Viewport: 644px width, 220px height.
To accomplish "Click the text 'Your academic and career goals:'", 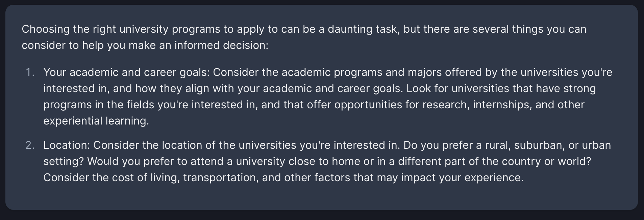I will click(127, 73).
